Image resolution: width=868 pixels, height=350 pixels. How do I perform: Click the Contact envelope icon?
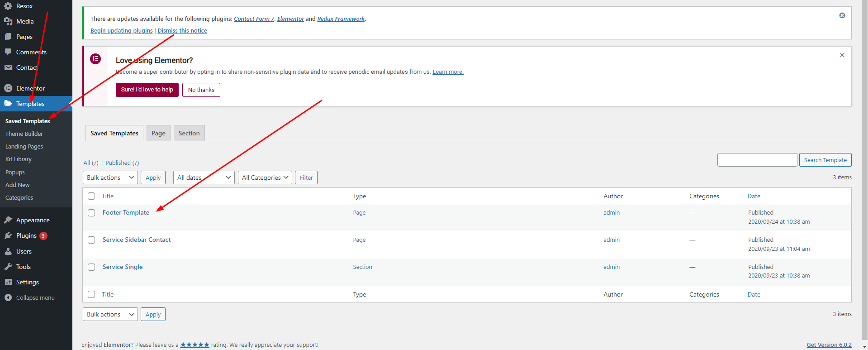(x=8, y=67)
